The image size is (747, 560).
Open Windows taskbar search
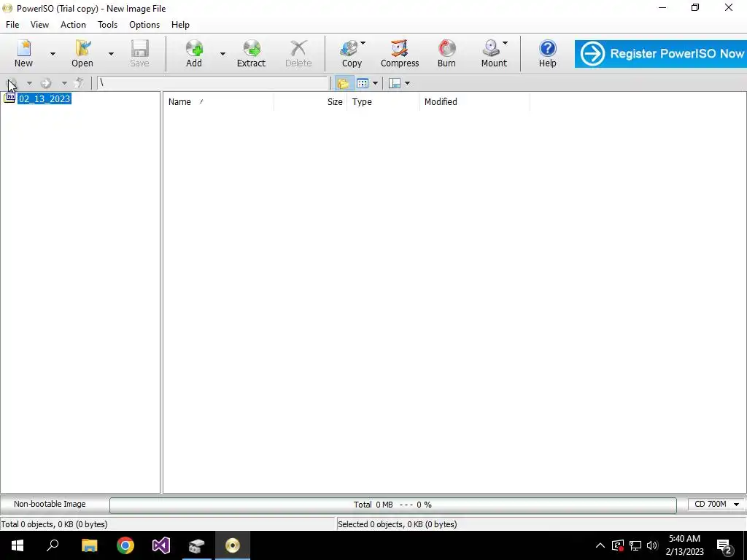click(53, 545)
